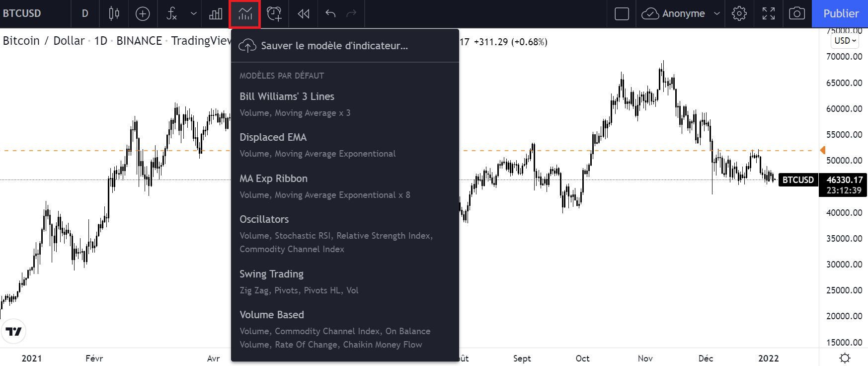The width and height of the screenshot is (868, 366).
Task: Choose the Swing Trading template
Action: (345, 281)
